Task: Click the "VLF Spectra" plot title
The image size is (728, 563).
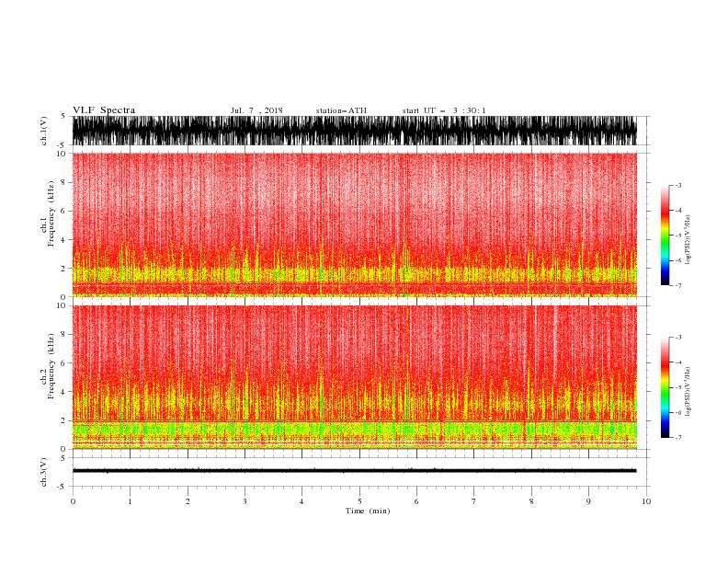Action: (x=104, y=110)
